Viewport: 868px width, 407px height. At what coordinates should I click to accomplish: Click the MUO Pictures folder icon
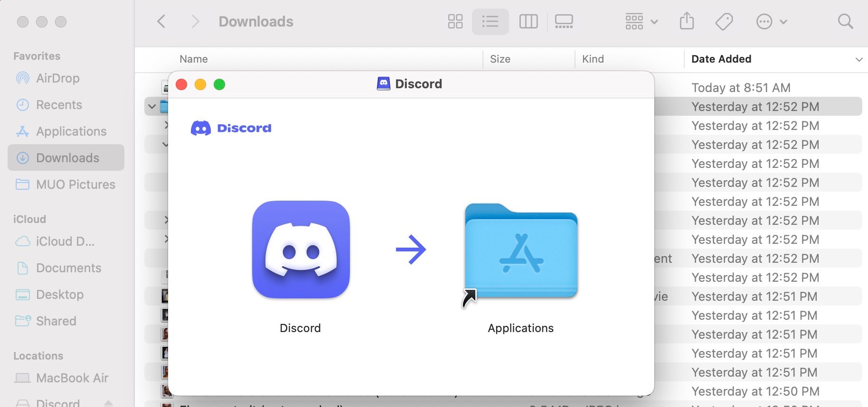pyautogui.click(x=22, y=184)
